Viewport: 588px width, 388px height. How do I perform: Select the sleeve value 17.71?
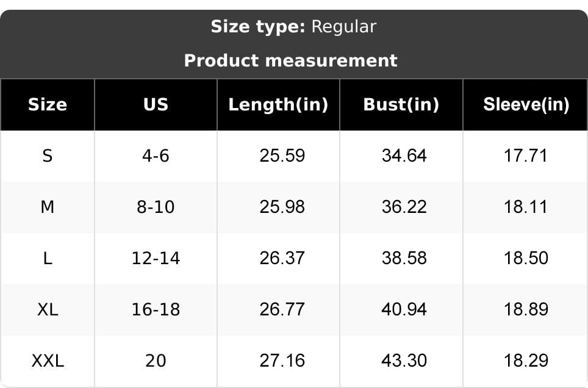[526, 156]
